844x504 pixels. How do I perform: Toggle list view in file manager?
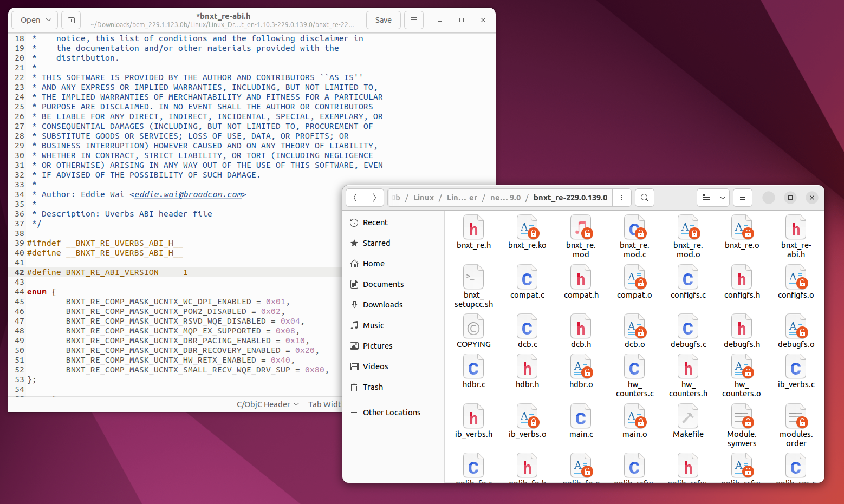706,198
